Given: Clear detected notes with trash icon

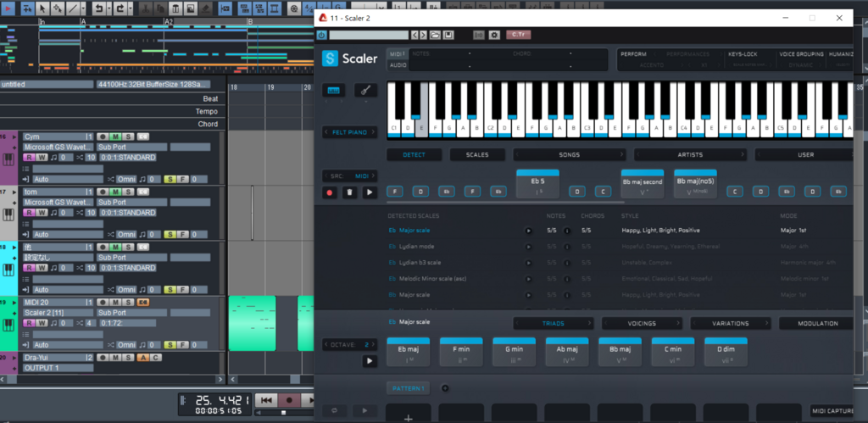Looking at the screenshot, I should tap(349, 192).
